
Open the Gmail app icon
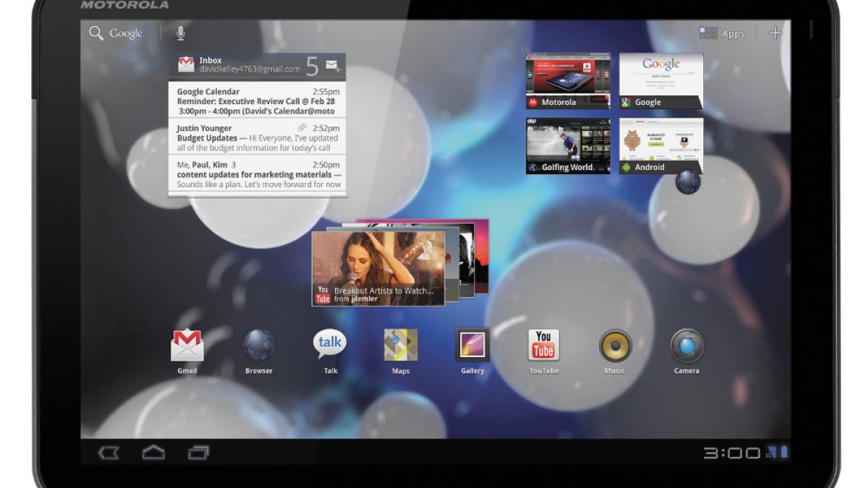(187, 346)
